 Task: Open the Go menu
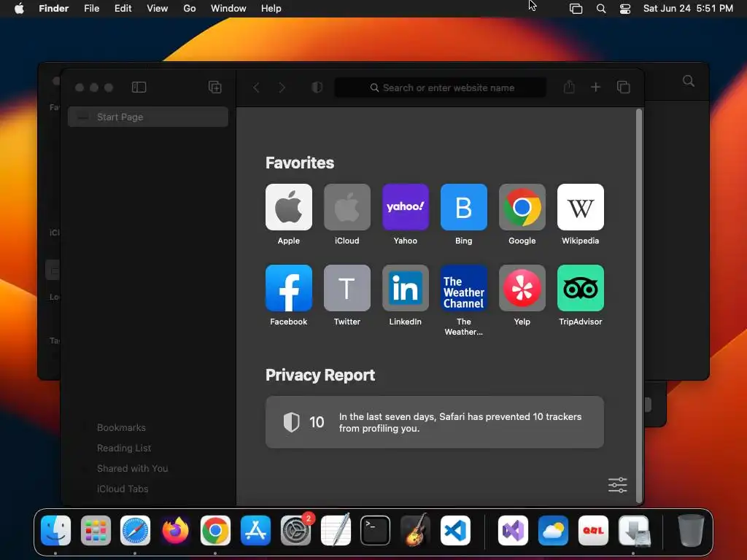(x=190, y=8)
